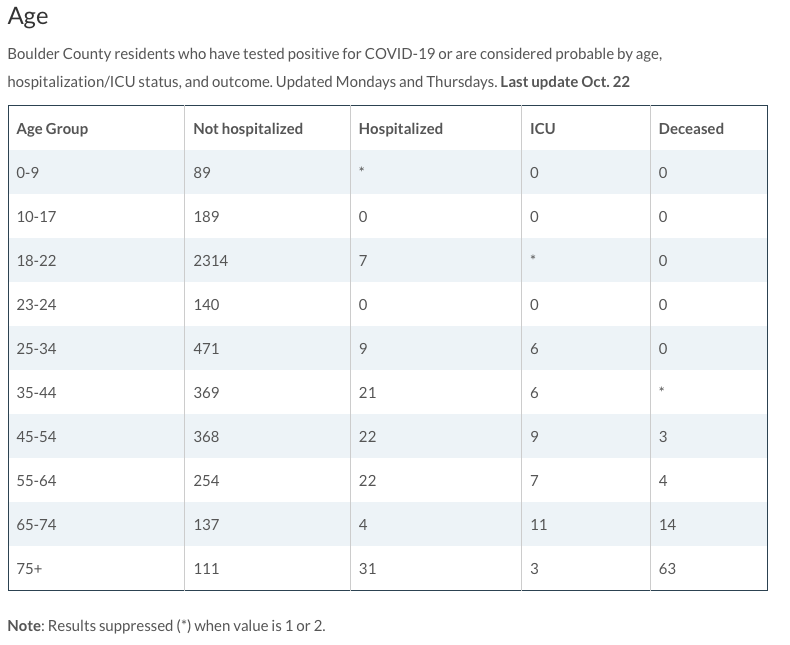Image resolution: width=790 pixels, height=645 pixels.
Task: Click the 25-34 age group row label
Action: (36, 349)
